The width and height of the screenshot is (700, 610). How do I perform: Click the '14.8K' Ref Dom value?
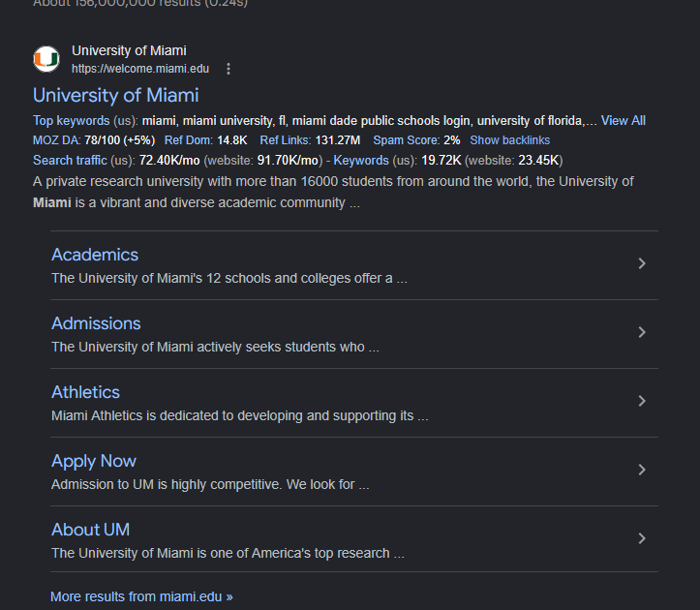coord(232,140)
